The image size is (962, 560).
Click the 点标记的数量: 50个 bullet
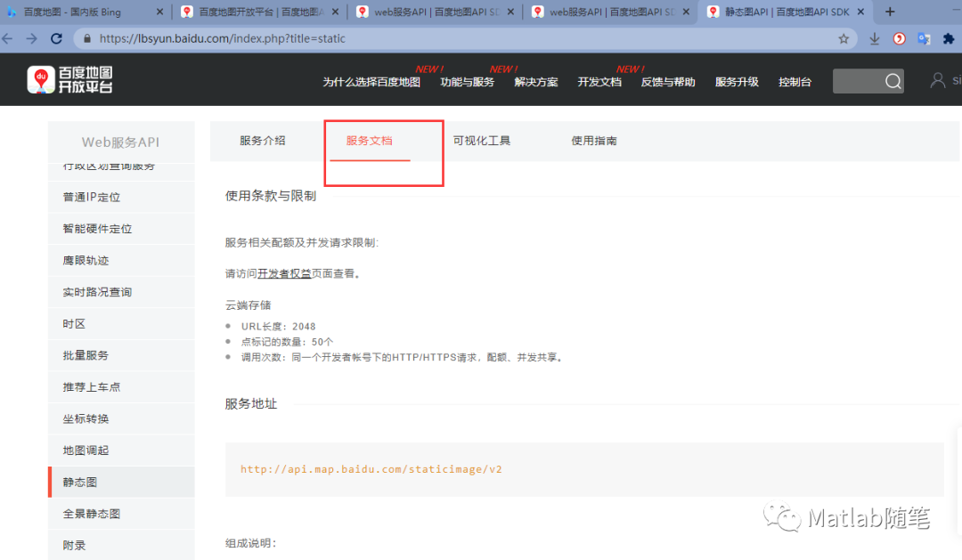[287, 342]
